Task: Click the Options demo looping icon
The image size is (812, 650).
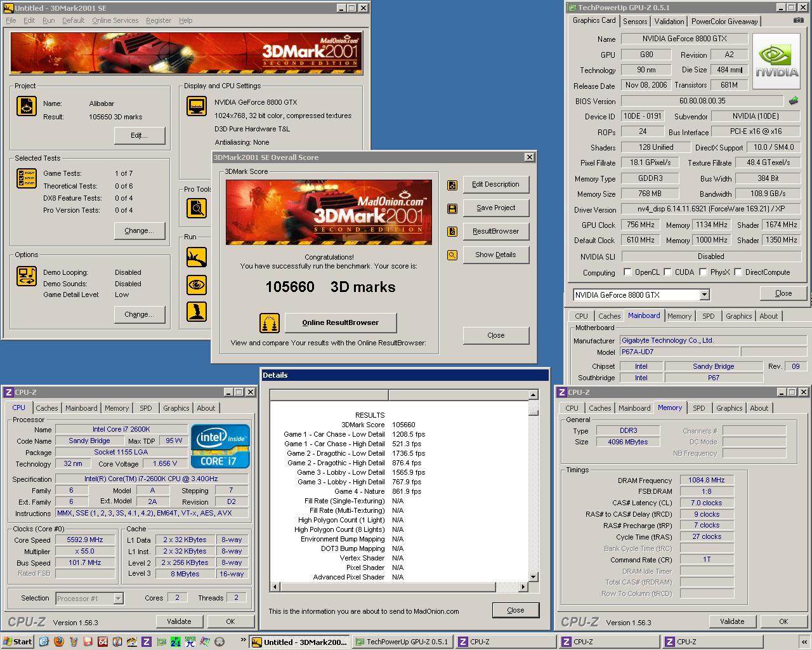Action: 26,276
